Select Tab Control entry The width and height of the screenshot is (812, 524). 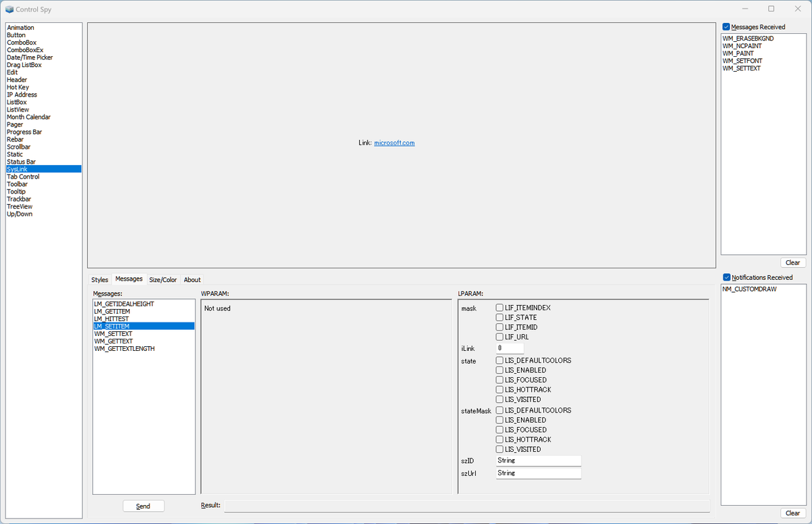44,176
